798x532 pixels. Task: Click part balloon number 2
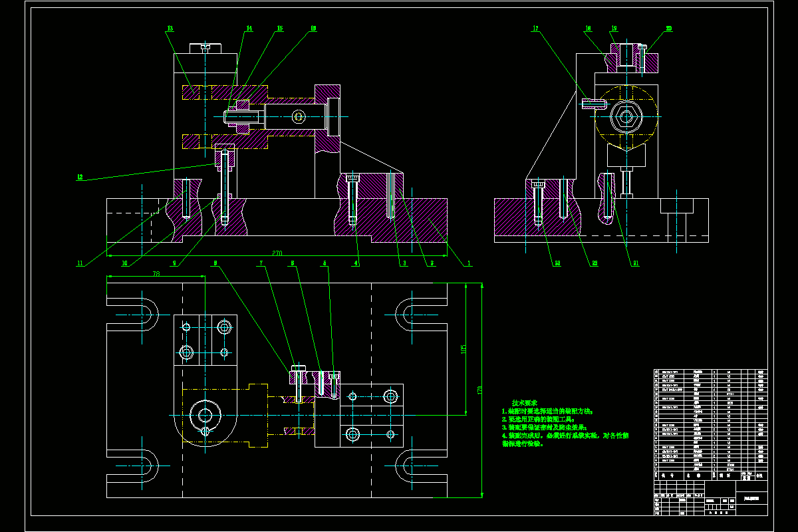432,263
